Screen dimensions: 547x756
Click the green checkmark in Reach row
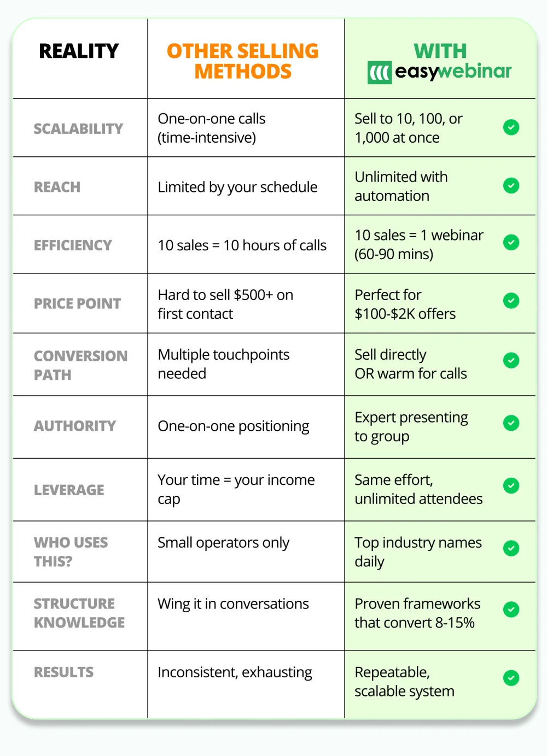click(511, 186)
